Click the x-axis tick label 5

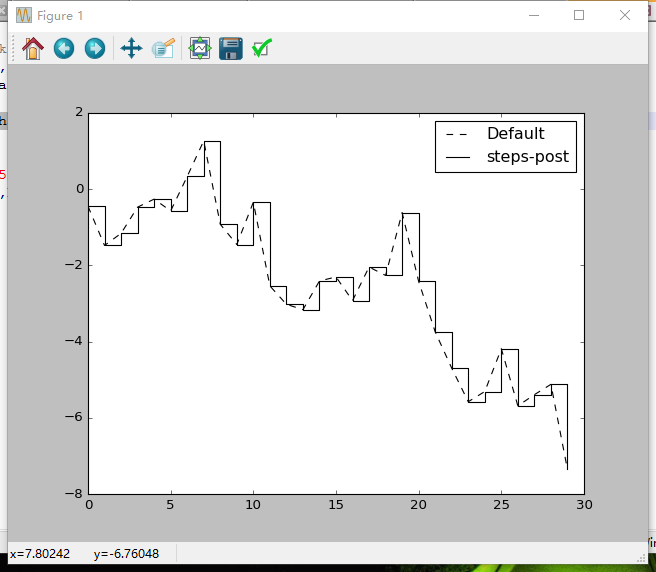coord(170,505)
